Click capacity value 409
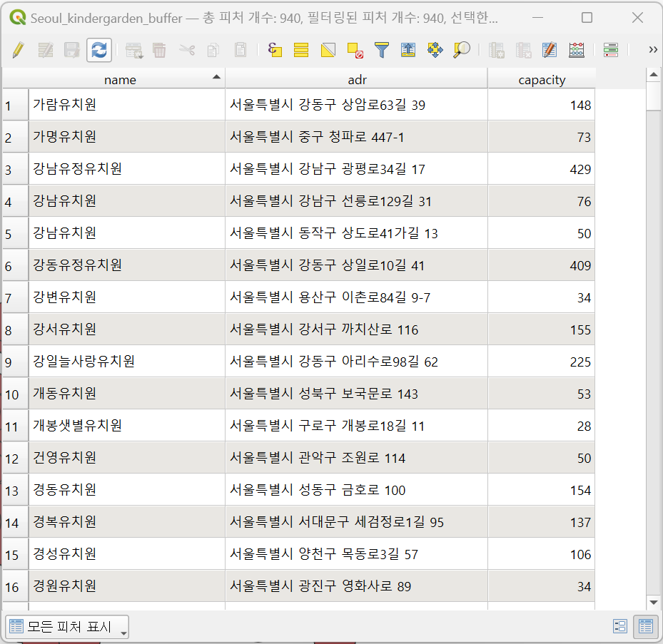The width and height of the screenshot is (663, 644). point(542,265)
